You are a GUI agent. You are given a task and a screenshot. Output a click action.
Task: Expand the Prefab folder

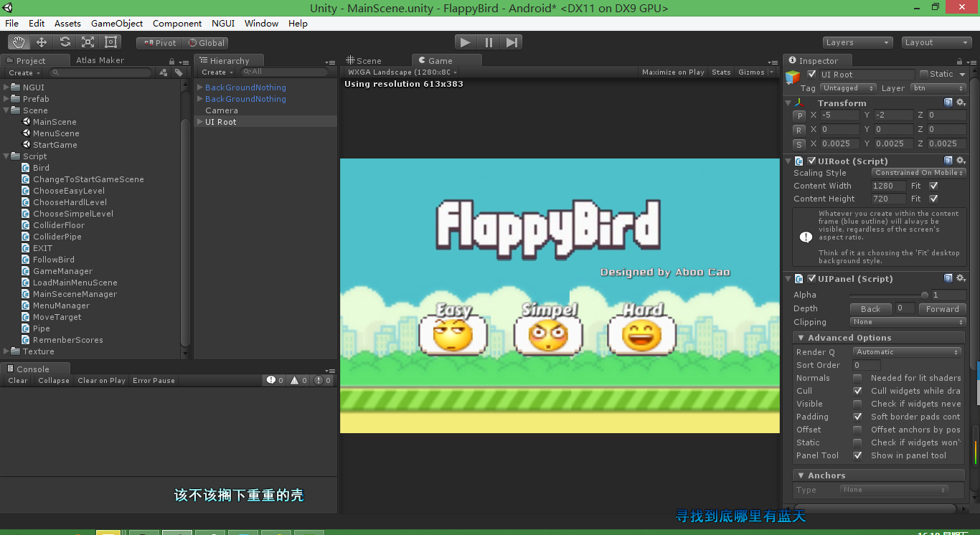(6, 99)
